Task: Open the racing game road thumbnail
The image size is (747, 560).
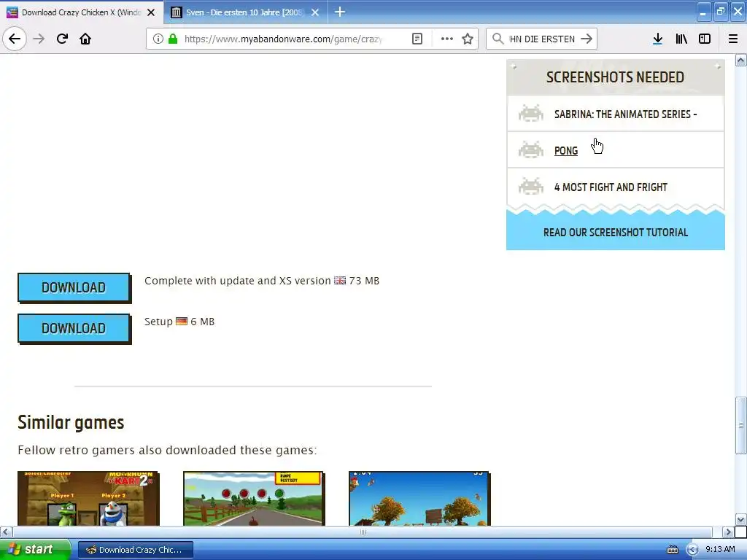Action: [253, 499]
